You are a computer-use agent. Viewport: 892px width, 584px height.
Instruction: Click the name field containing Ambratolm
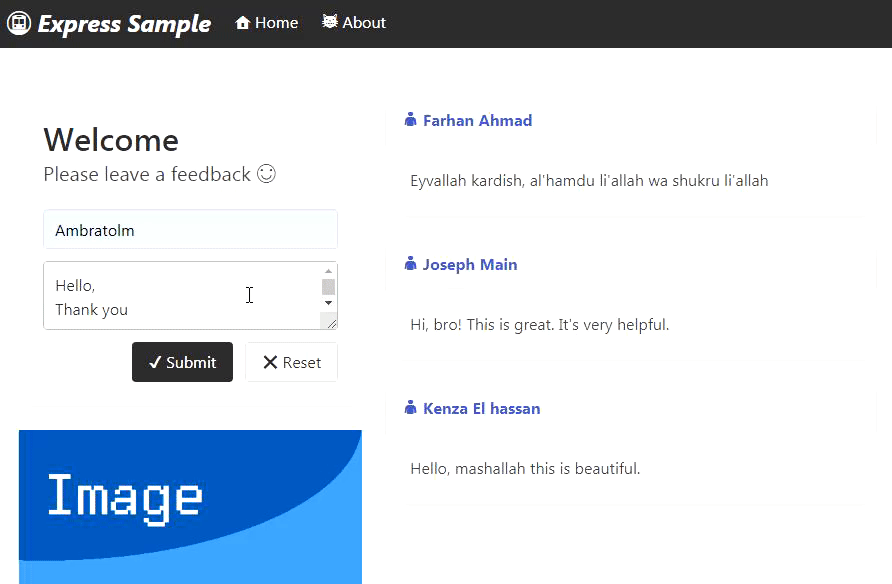(191, 230)
